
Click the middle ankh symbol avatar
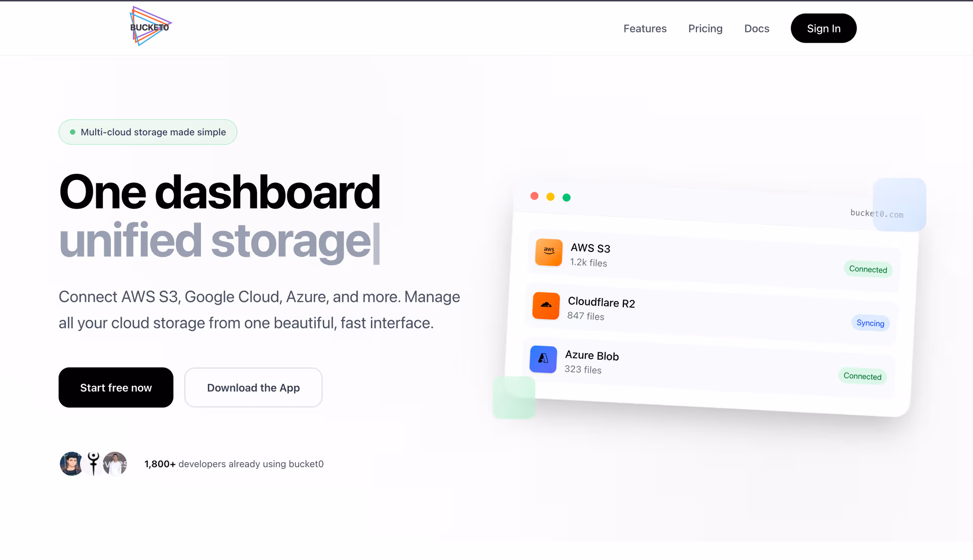pos(93,464)
